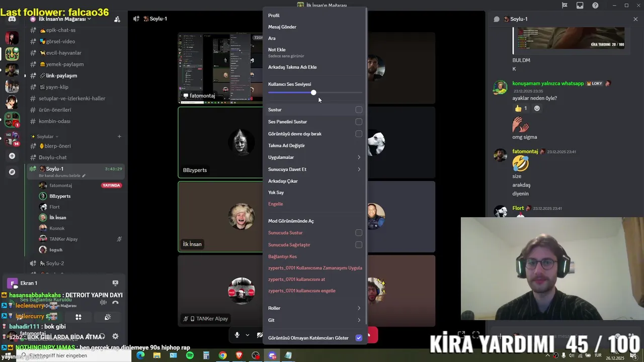Click thumbs up reaction on message

click(x=521, y=108)
